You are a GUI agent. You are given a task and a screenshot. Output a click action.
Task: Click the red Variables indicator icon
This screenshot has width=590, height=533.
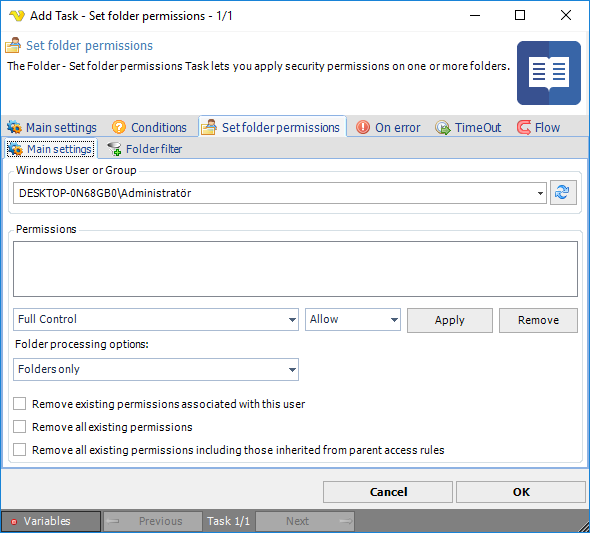[14, 521]
